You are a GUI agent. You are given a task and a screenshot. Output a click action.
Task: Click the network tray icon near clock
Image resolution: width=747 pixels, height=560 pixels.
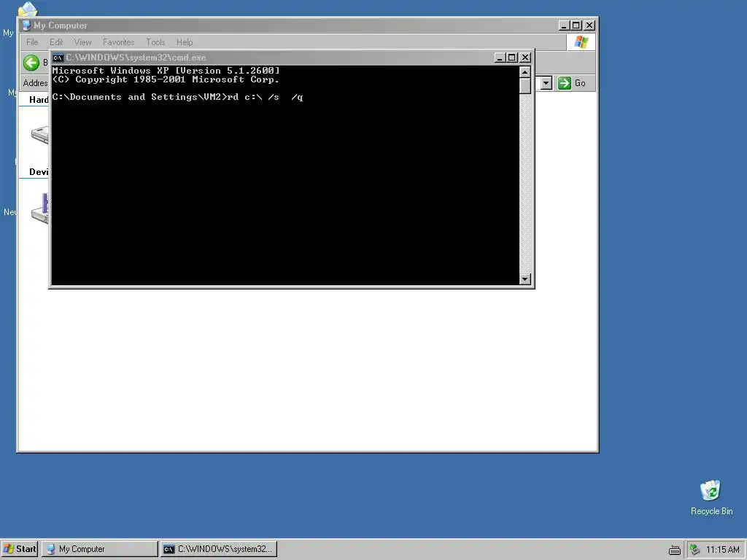click(x=695, y=549)
